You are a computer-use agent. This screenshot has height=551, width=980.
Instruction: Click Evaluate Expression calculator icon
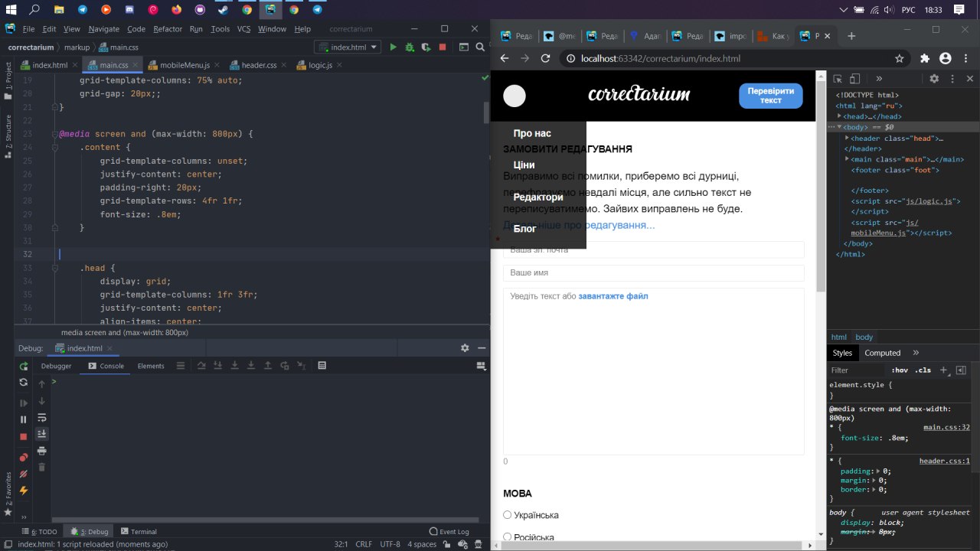pos(322,366)
